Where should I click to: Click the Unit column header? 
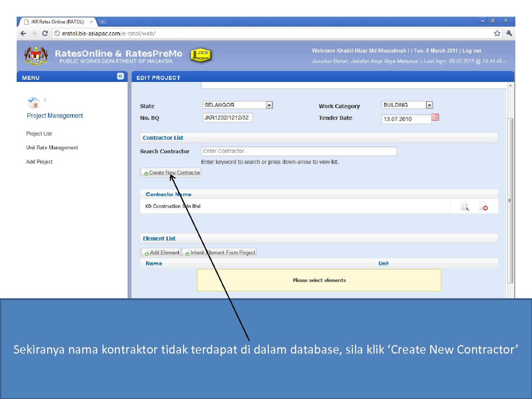point(383,264)
